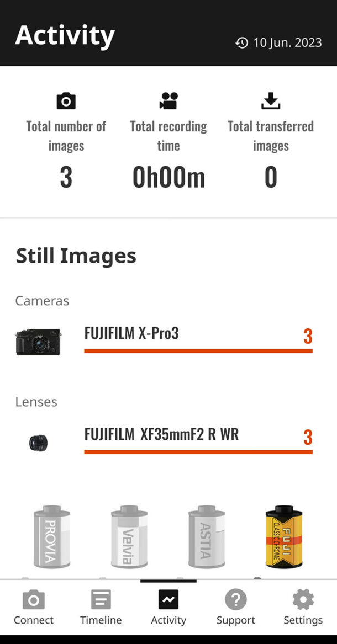Image resolution: width=337 pixels, height=644 pixels.
Task: Expand the Cameras section
Action: click(41, 301)
